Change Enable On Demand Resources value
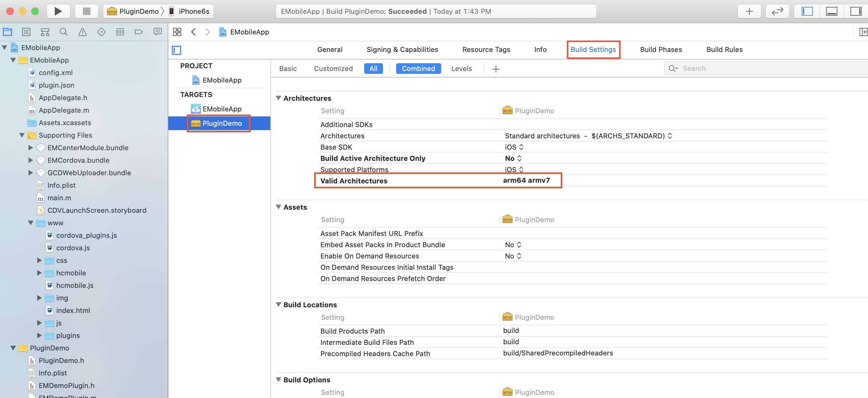This screenshot has height=398, width=868. [x=513, y=256]
